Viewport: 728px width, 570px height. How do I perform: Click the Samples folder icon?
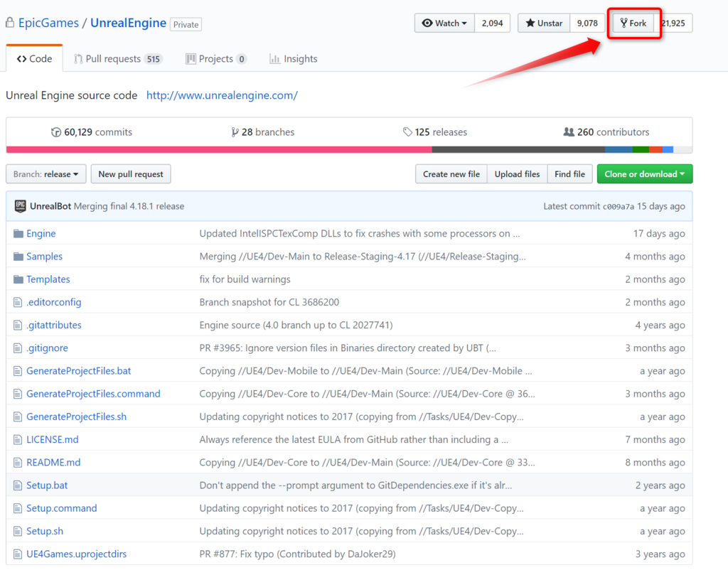[x=18, y=257]
